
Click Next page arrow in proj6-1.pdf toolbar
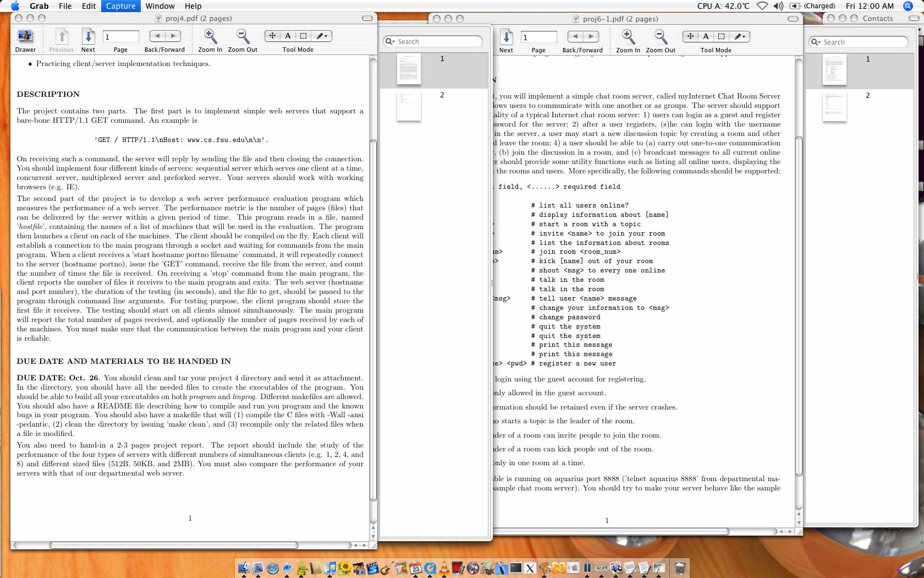(506, 37)
